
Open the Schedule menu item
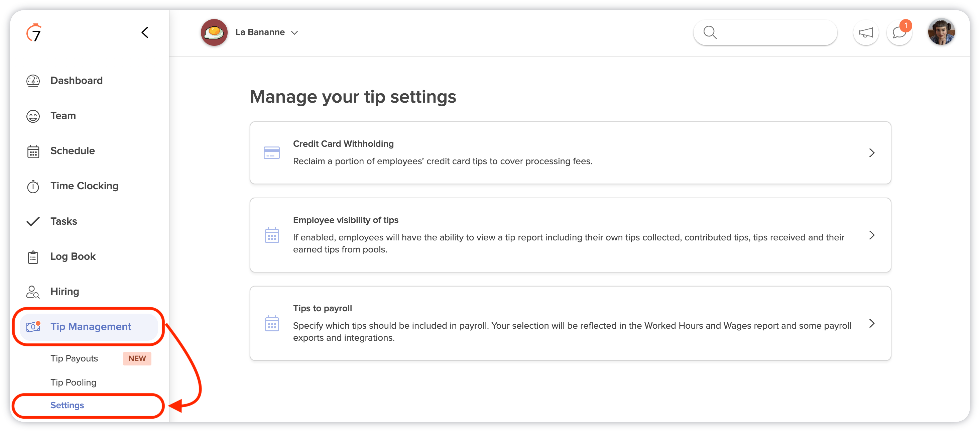click(x=73, y=151)
